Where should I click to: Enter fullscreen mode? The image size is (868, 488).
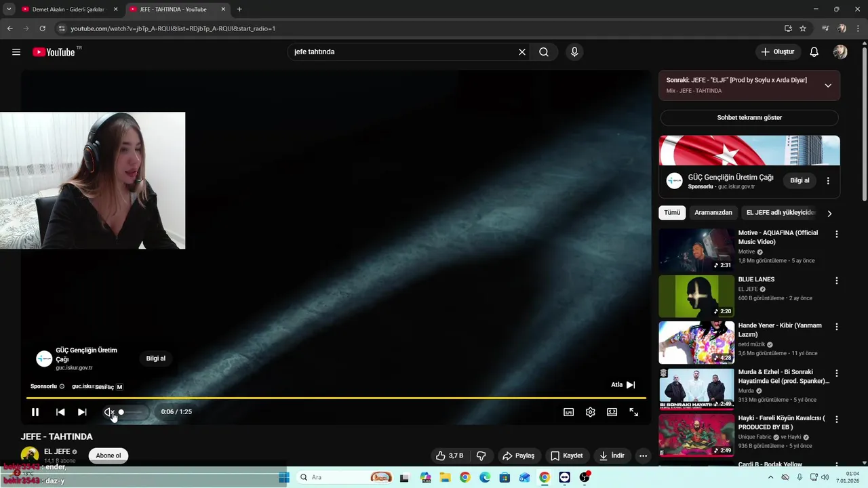click(x=634, y=412)
